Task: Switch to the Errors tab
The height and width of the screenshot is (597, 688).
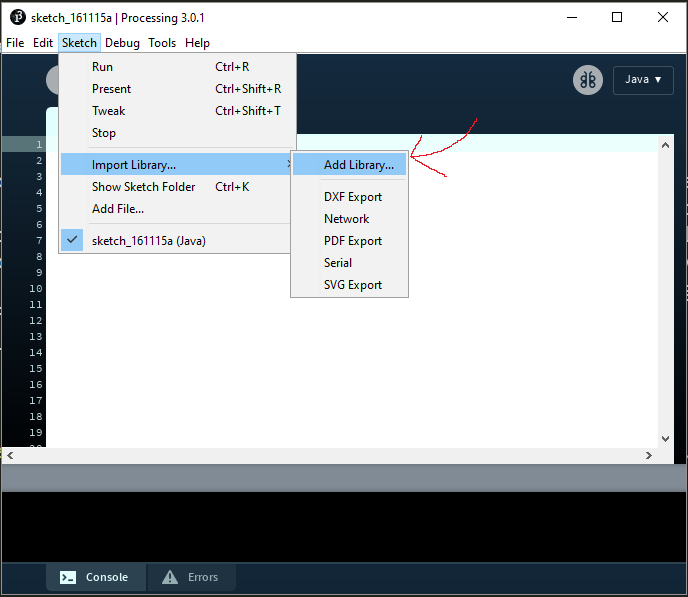Action: click(x=191, y=577)
